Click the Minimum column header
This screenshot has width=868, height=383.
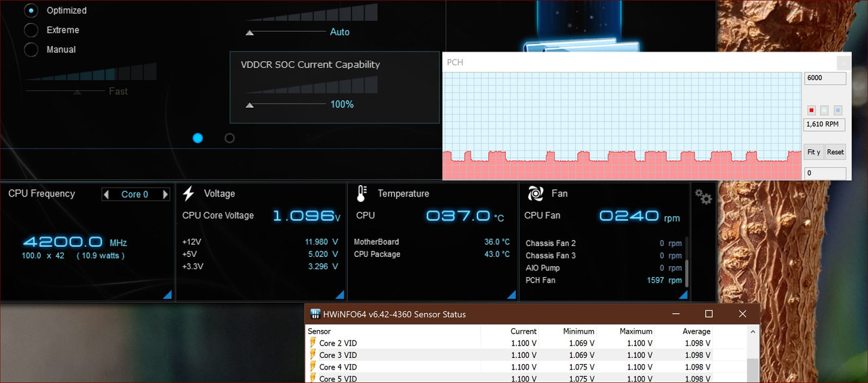point(568,331)
